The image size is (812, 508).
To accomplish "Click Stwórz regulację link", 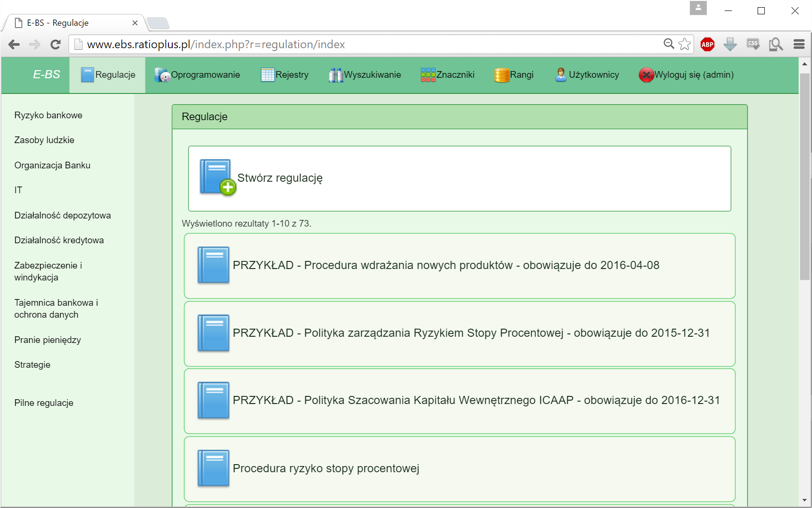I will 280,178.
